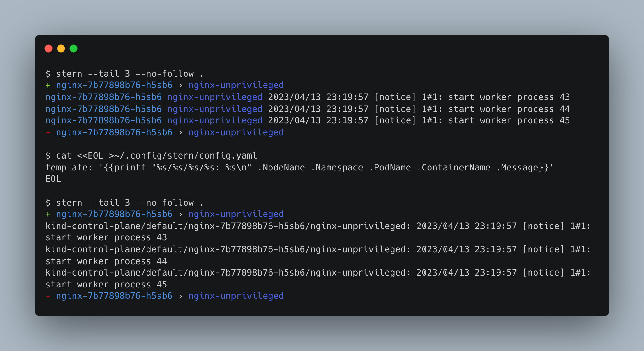Click the green plus sign under first stern command
The image size is (644, 351).
pos(48,85)
